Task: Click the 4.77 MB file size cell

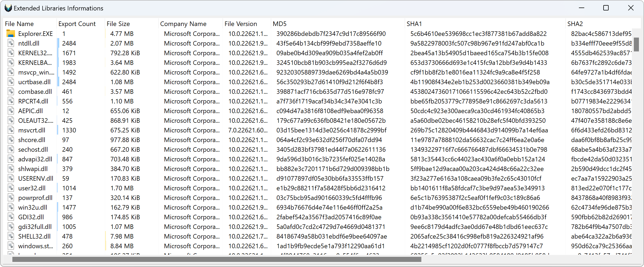Action: [122, 34]
